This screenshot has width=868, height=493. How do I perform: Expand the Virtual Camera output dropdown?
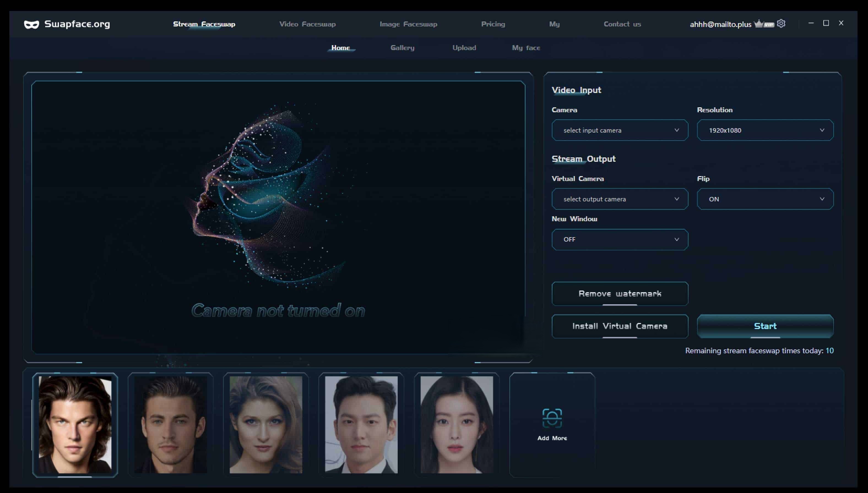(619, 198)
